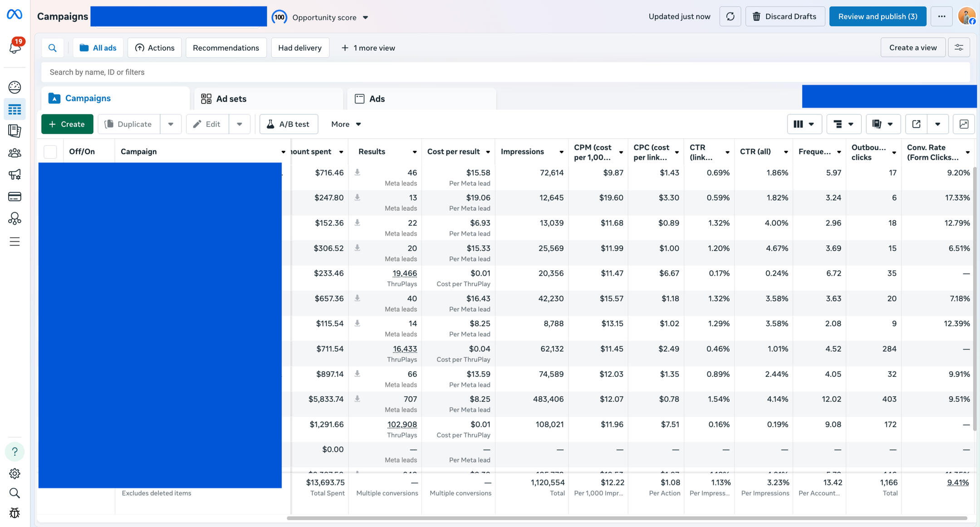Open the view filter settings icon
Image resolution: width=980 pixels, height=527 pixels.
pyautogui.click(x=959, y=48)
